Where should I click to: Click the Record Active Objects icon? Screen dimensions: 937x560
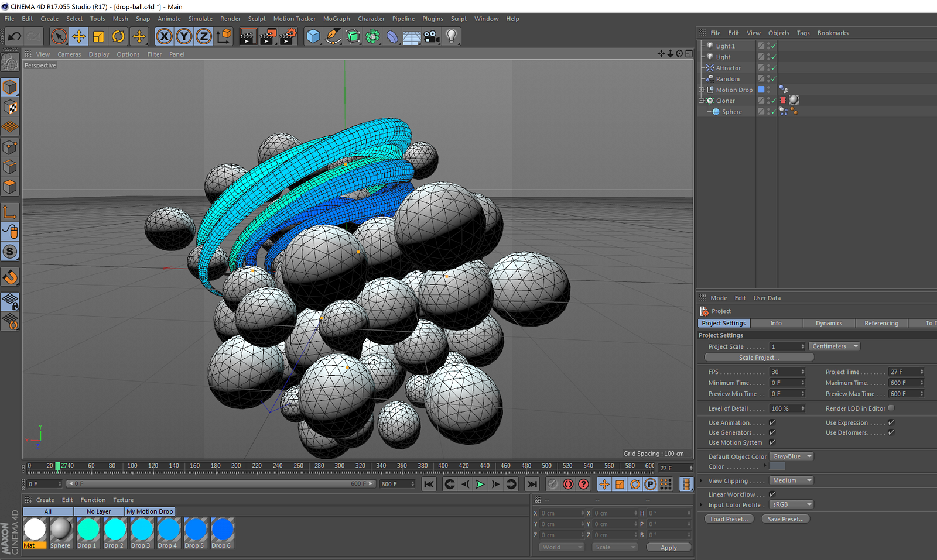pos(552,484)
